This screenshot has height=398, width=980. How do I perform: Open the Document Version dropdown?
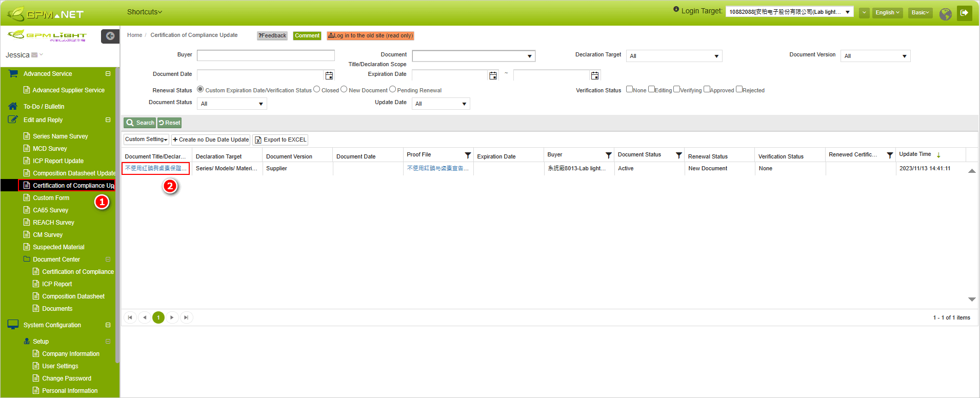coord(875,56)
